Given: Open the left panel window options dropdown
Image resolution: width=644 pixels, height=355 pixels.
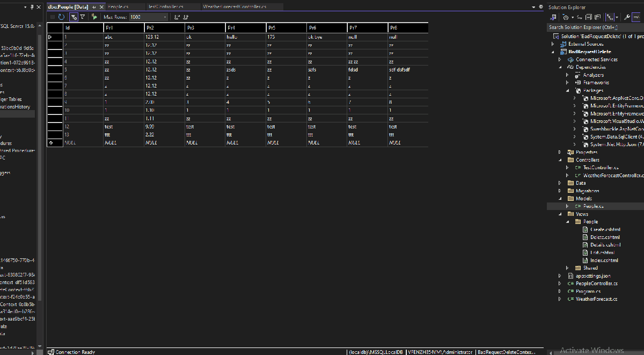Looking at the screenshot, I should (25, 7).
